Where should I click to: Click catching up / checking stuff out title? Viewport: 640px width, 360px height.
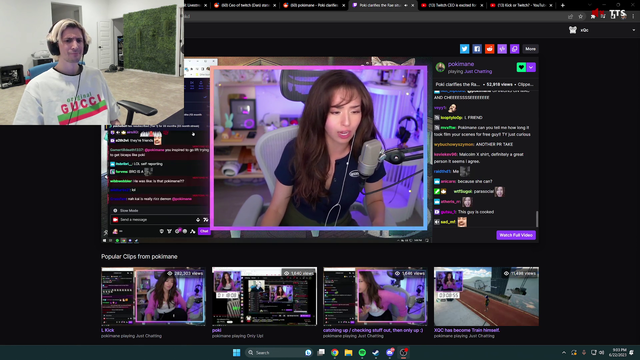click(373, 330)
